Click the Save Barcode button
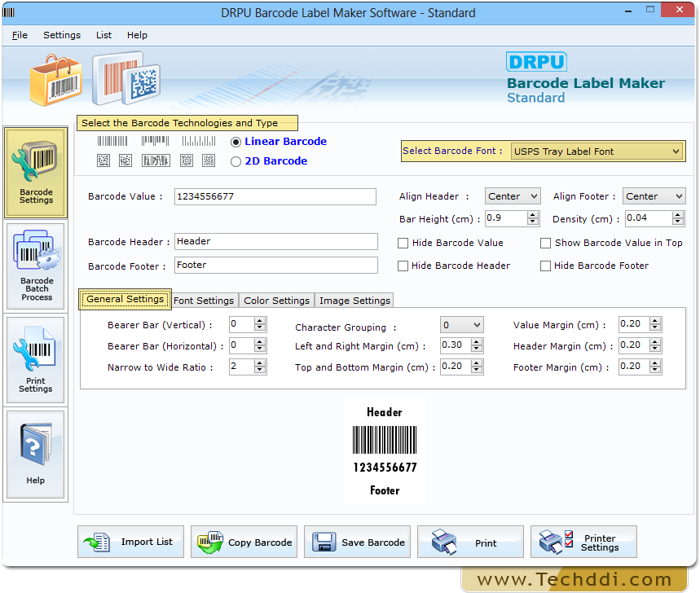The height and width of the screenshot is (593, 700). coord(357,542)
